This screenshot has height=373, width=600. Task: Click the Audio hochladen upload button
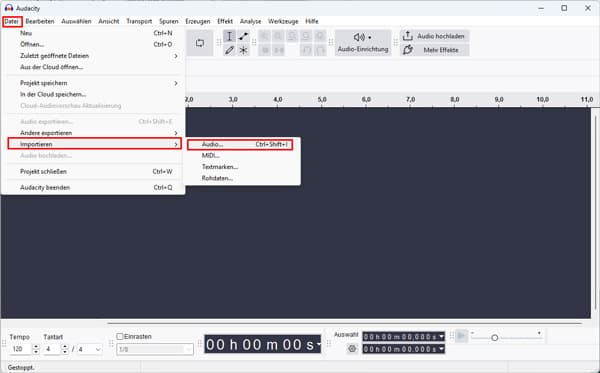tap(435, 36)
